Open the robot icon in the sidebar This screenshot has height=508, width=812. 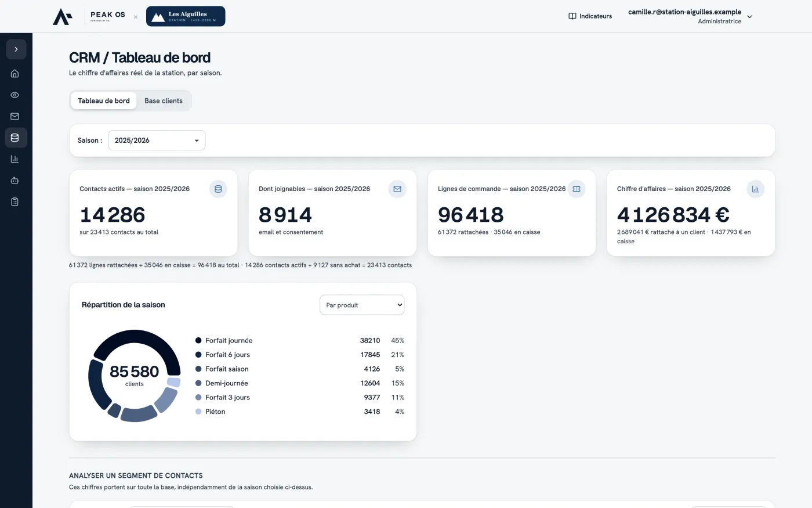click(15, 181)
